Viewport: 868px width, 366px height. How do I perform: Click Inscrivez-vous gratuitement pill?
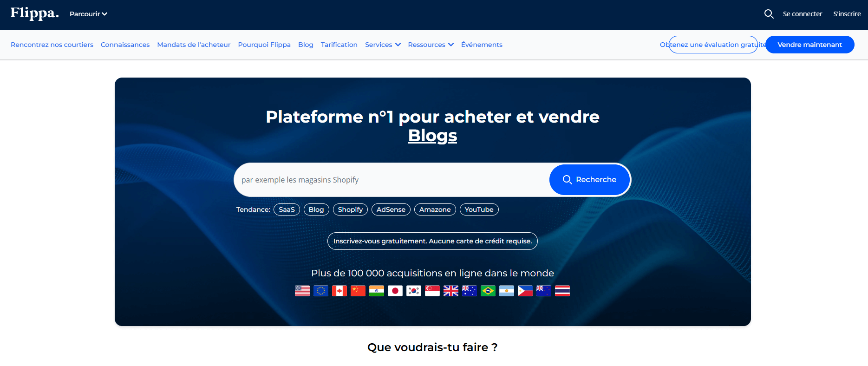click(432, 241)
